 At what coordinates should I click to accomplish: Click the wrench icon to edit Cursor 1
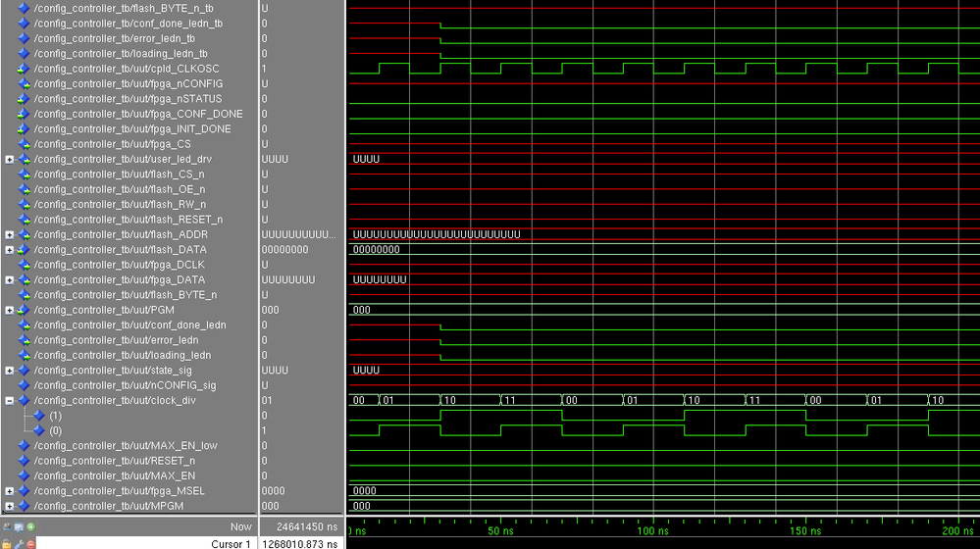click(x=19, y=544)
